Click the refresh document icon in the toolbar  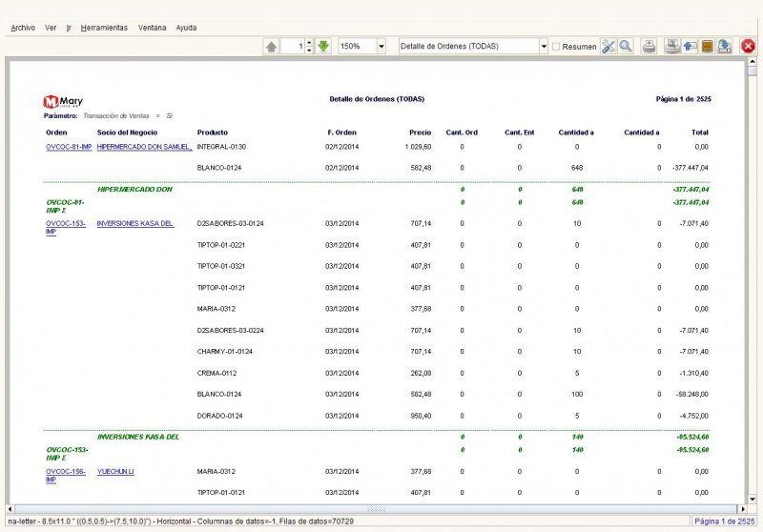pyautogui.click(x=725, y=47)
